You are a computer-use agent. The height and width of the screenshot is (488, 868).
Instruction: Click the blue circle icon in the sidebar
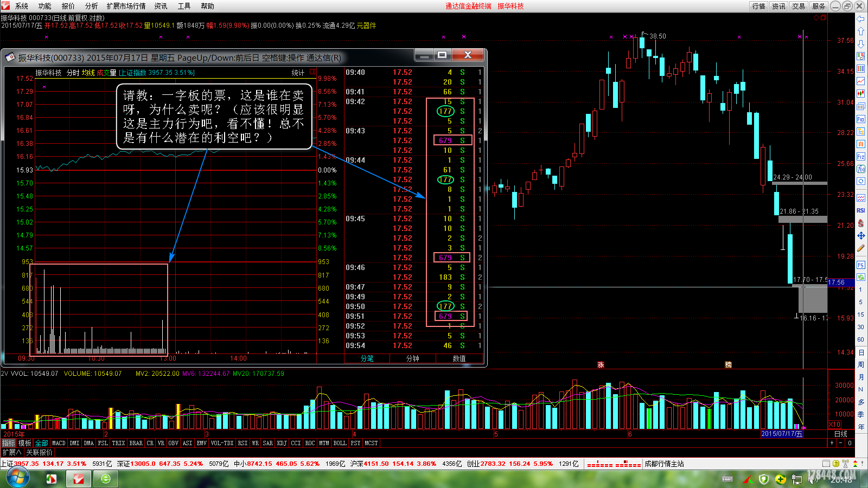coord(861,182)
